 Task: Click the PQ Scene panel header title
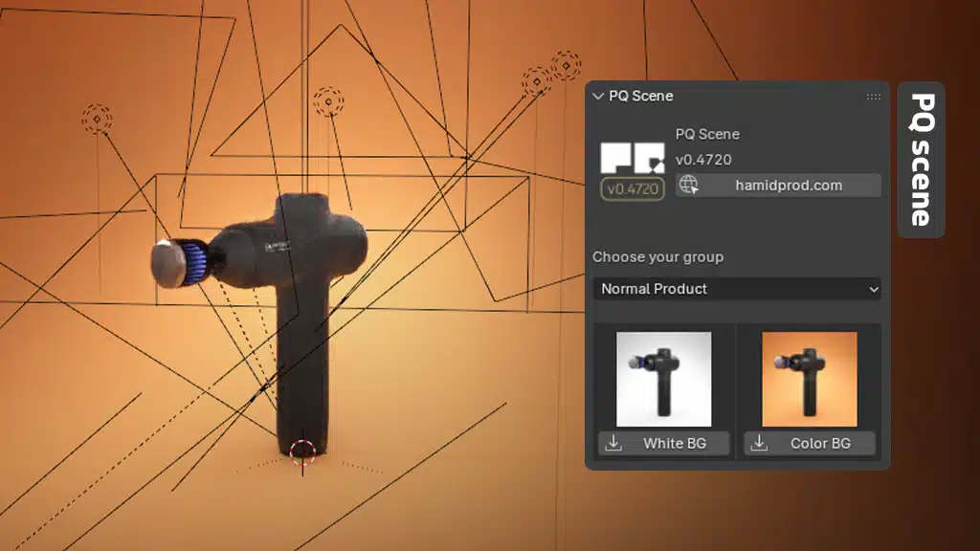coord(640,97)
